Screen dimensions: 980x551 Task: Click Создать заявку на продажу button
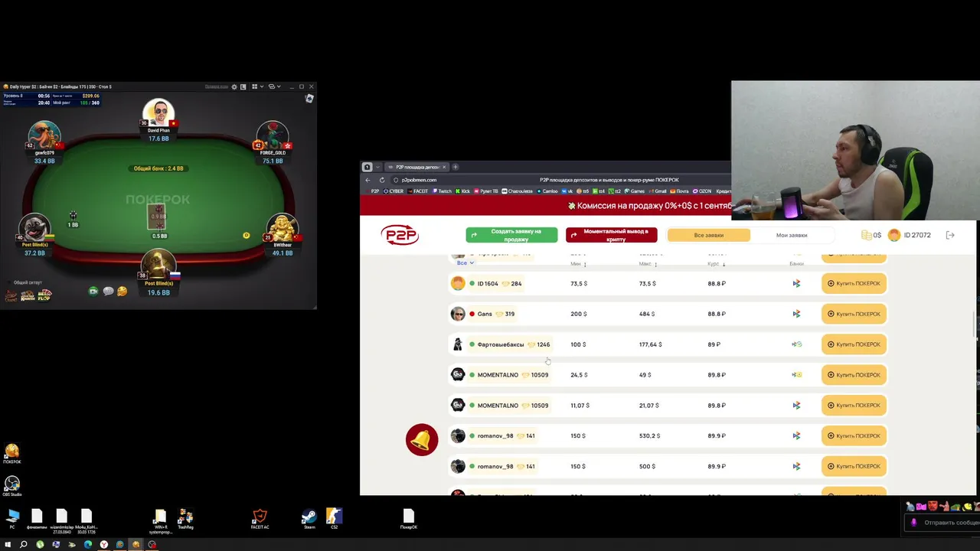tap(511, 235)
